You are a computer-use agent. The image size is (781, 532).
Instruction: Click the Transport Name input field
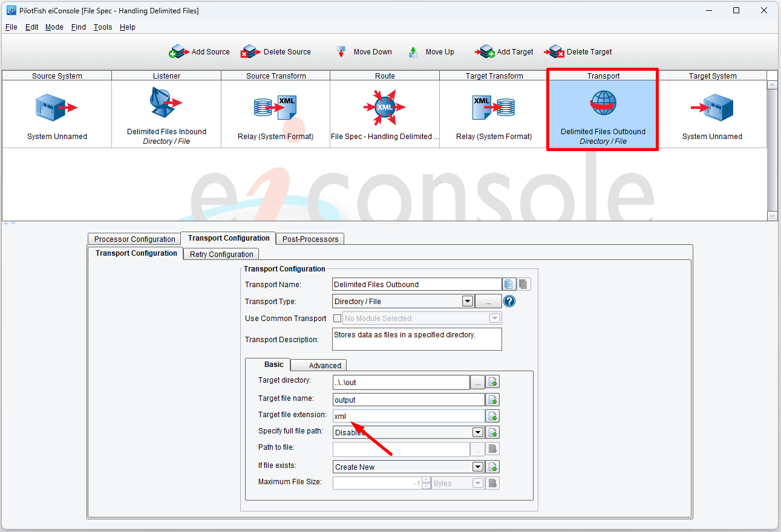tap(417, 284)
